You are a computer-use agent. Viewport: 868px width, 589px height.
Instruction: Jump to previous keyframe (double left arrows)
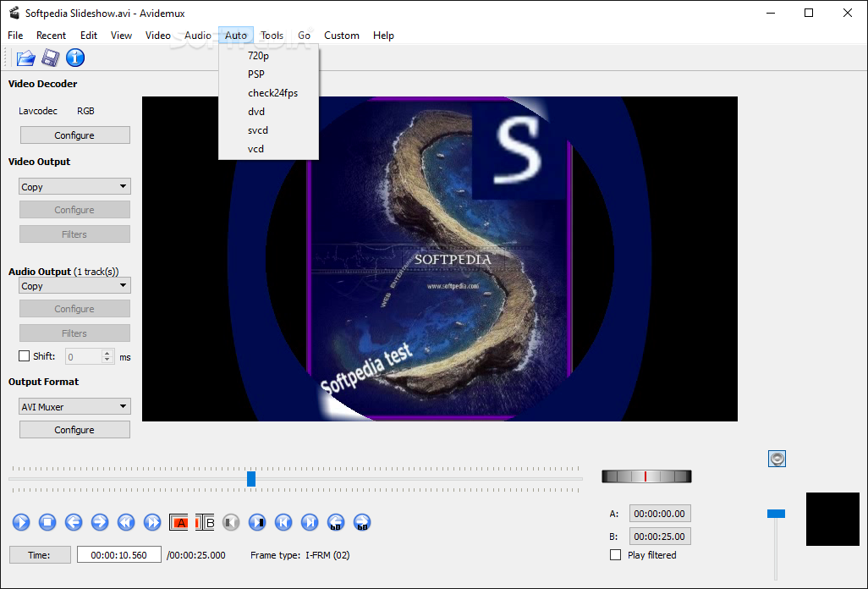[x=126, y=522]
